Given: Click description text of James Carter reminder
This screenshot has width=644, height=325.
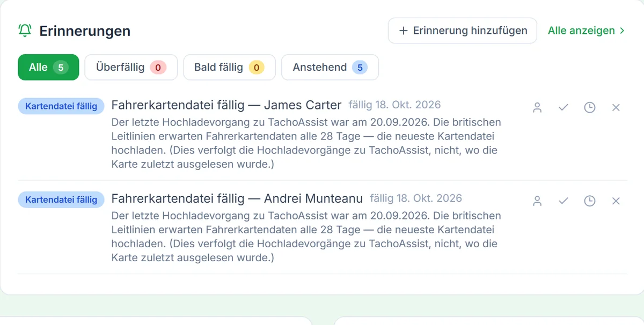Looking at the screenshot, I should (x=306, y=143).
